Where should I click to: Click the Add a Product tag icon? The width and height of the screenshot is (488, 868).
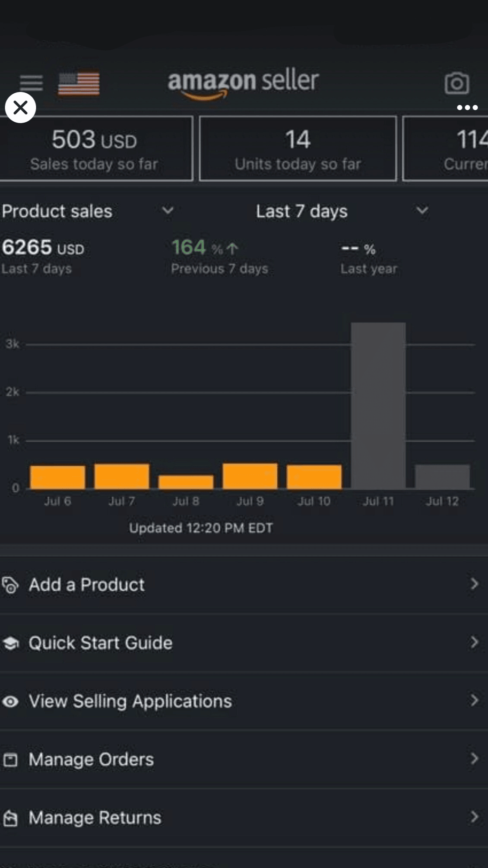[10, 585]
